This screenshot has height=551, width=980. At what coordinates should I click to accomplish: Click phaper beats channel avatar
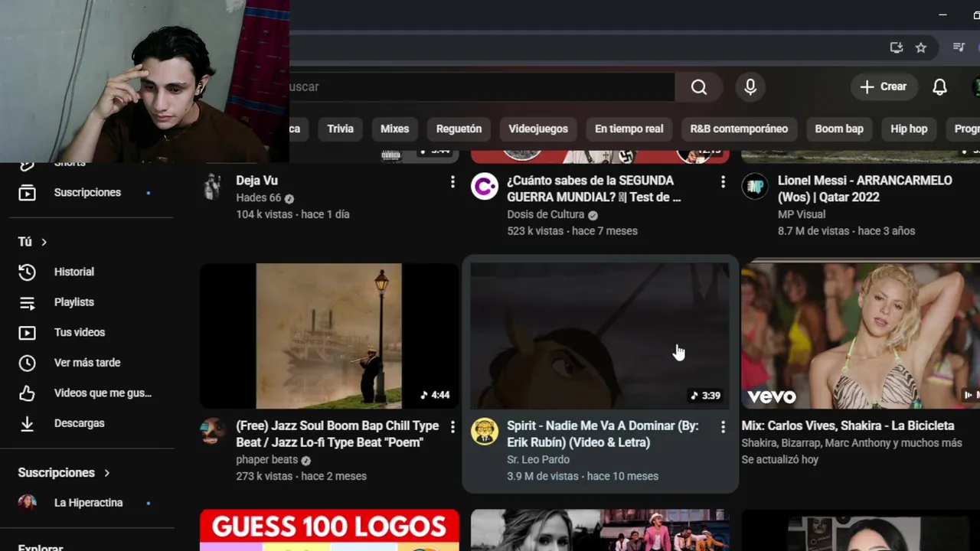pos(213,432)
